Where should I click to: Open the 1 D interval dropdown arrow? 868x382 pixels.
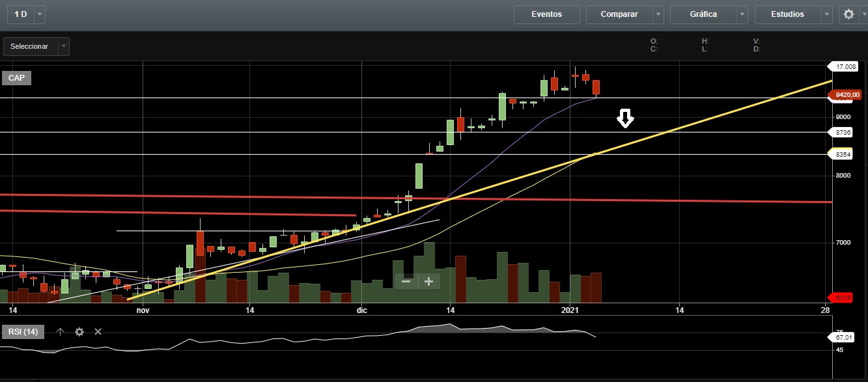point(40,14)
